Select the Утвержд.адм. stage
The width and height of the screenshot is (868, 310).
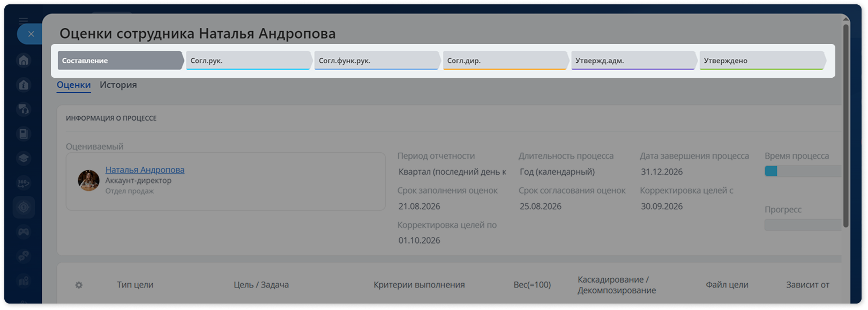pos(634,61)
